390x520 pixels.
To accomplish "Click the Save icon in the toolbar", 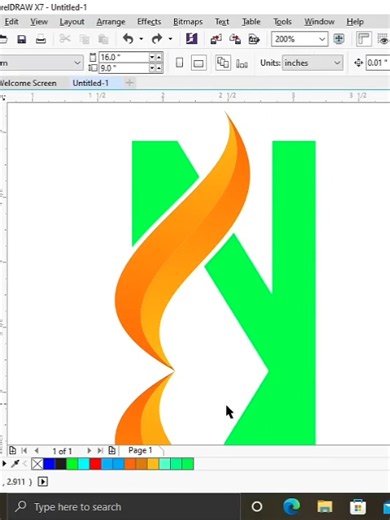I will [22, 39].
